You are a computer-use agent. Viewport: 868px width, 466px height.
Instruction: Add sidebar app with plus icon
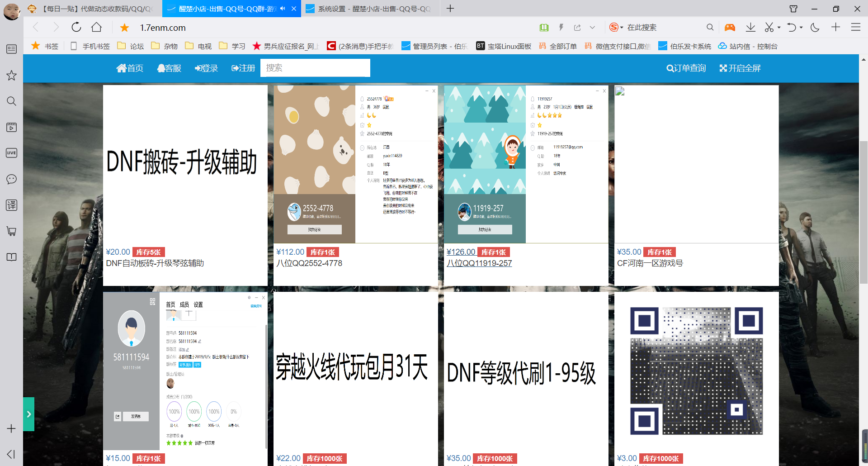point(11,428)
